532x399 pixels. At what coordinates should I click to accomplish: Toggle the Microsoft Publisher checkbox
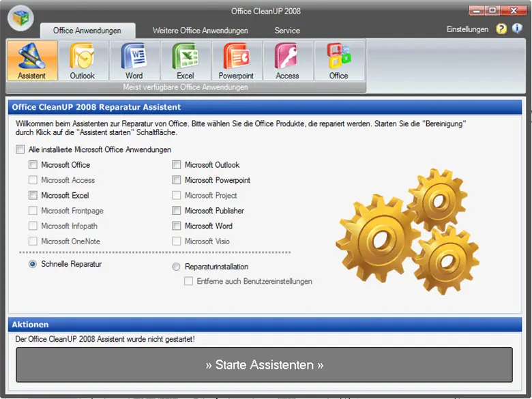point(177,211)
